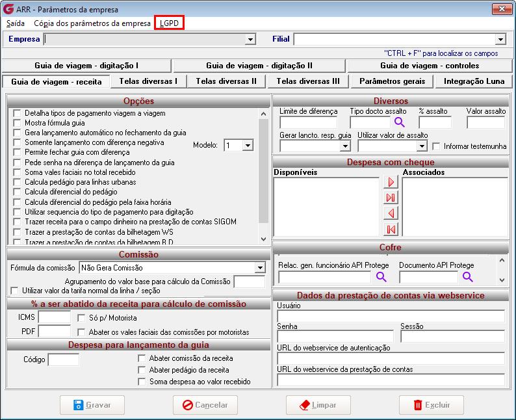Switch to Telas diversas II tab
Screen dimensions: 516x420
[226, 81]
